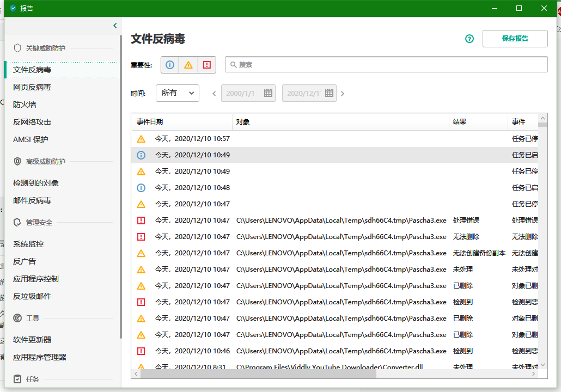561x392 pixels.
Task: Click the green help question mark icon
Action: (x=469, y=39)
